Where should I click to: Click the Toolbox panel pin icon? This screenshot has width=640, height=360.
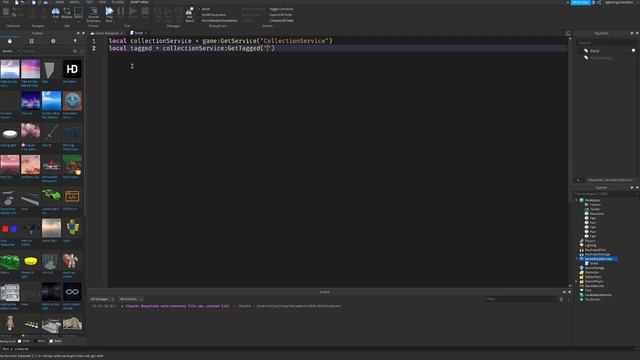pos(78,33)
